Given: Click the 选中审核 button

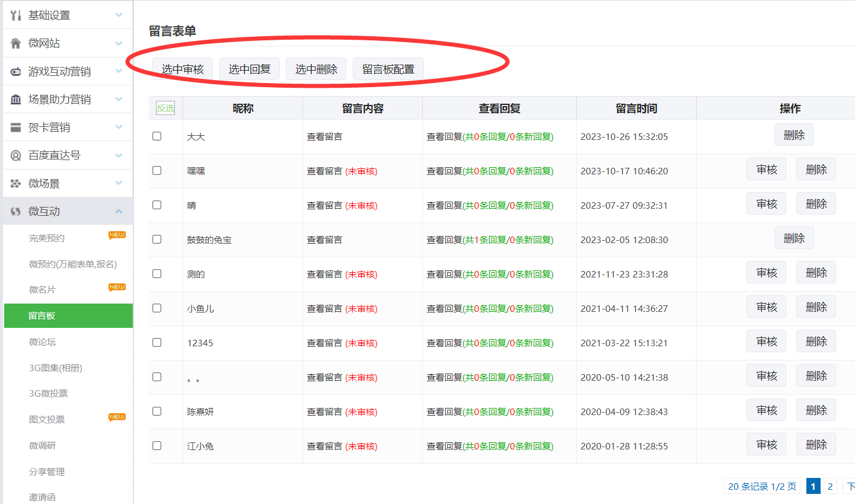Looking at the screenshot, I should click(183, 69).
